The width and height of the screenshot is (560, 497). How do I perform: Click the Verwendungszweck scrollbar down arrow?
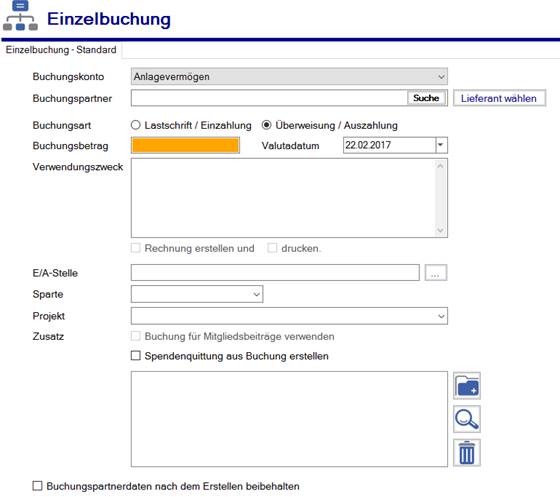440,231
